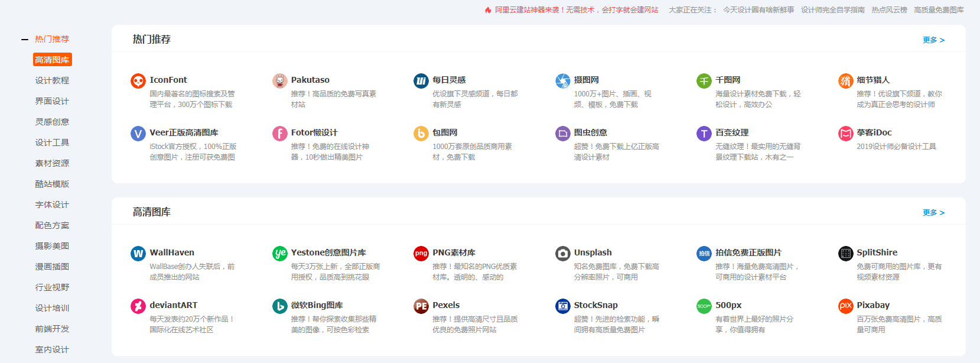Open 漫画插图 sidebar category

pyautogui.click(x=52, y=267)
